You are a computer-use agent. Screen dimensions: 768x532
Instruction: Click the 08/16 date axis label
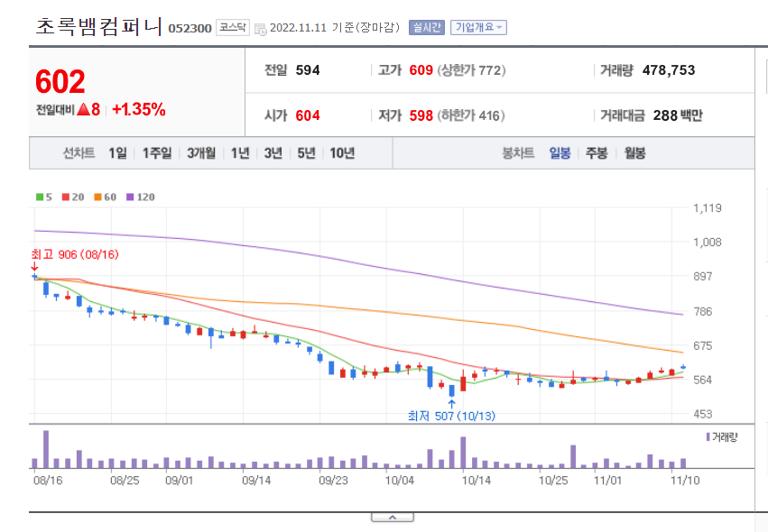(48, 480)
